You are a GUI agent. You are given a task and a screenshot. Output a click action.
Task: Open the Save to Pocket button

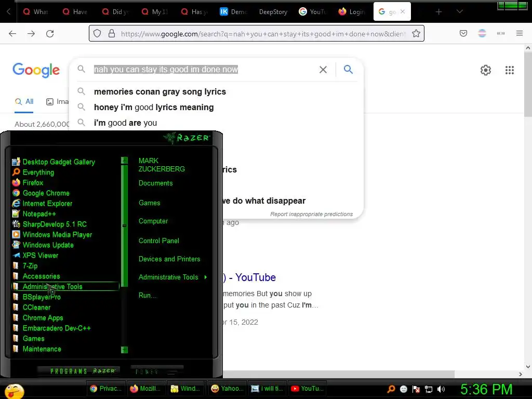click(463, 33)
